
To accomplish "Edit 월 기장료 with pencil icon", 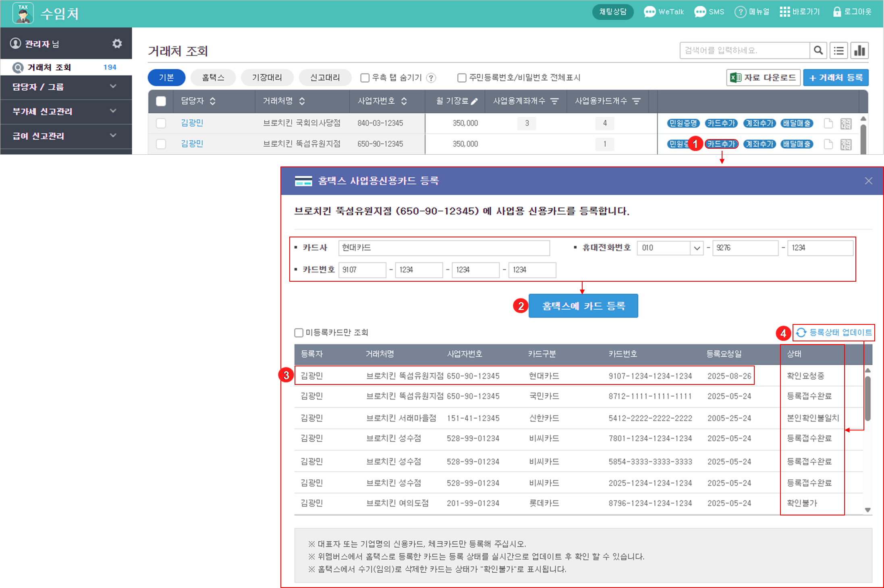I will (x=474, y=101).
